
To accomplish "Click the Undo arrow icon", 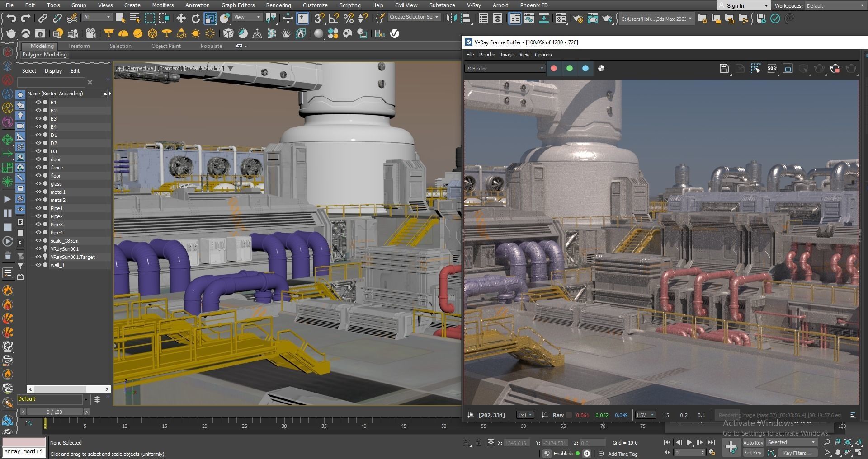I will click(11, 19).
